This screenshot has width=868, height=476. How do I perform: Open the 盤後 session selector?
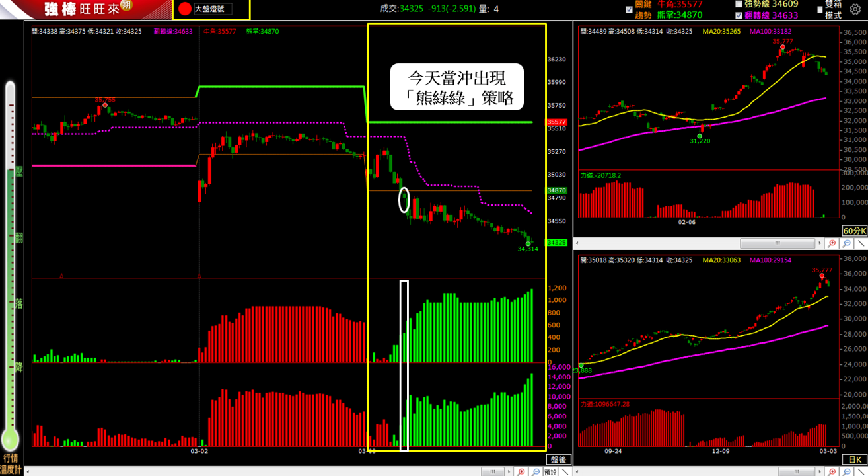pyautogui.click(x=558, y=459)
